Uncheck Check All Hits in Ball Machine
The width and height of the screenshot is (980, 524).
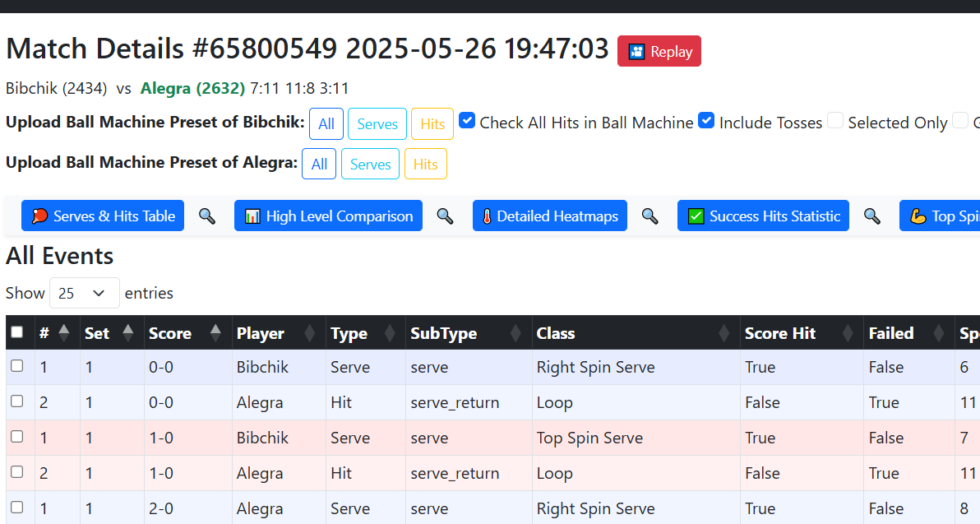point(467,121)
